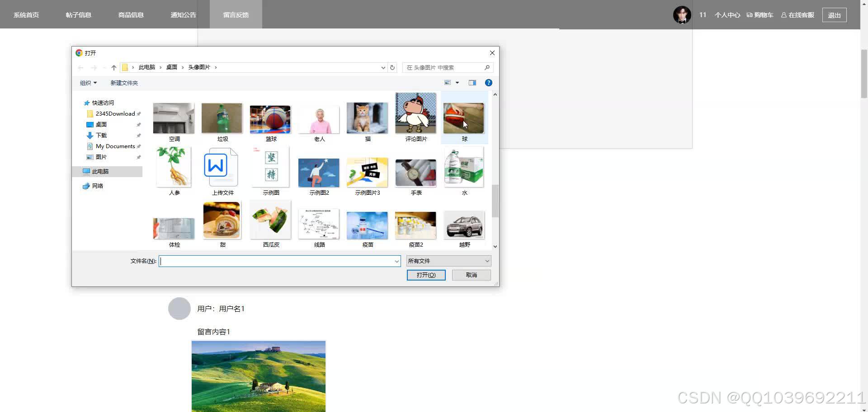Image resolution: width=868 pixels, height=412 pixels.
Task: Click the 打开(O) button
Action: pyautogui.click(x=426, y=275)
